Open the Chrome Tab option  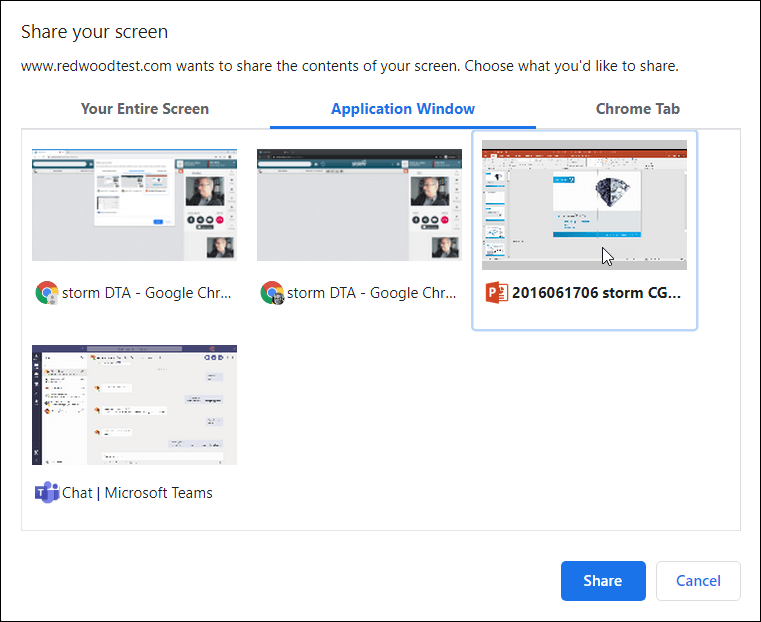coord(638,109)
